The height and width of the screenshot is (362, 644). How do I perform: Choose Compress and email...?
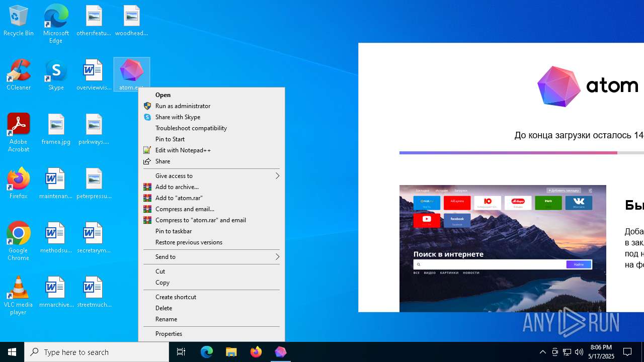[x=211, y=209]
